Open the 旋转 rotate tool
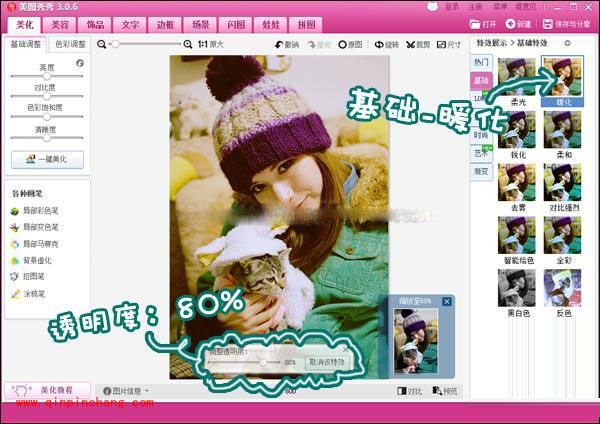The height and width of the screenshot is (424, 600). point(386,45)
